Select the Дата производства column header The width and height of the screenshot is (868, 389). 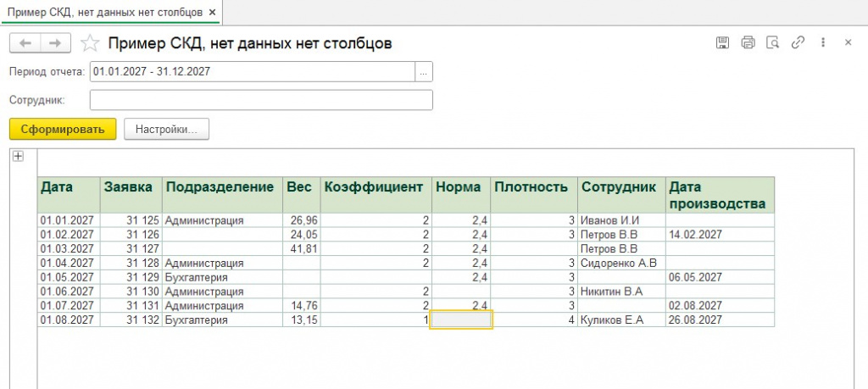720,195
